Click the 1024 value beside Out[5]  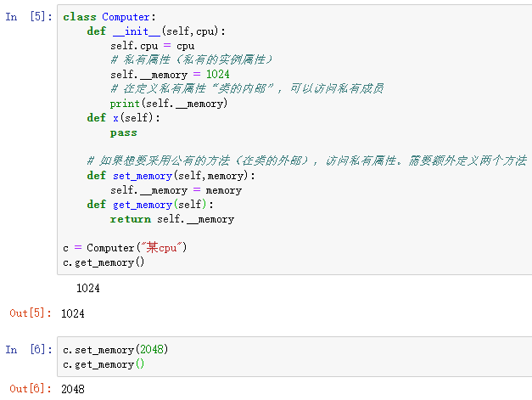click(x=73, y=313)
